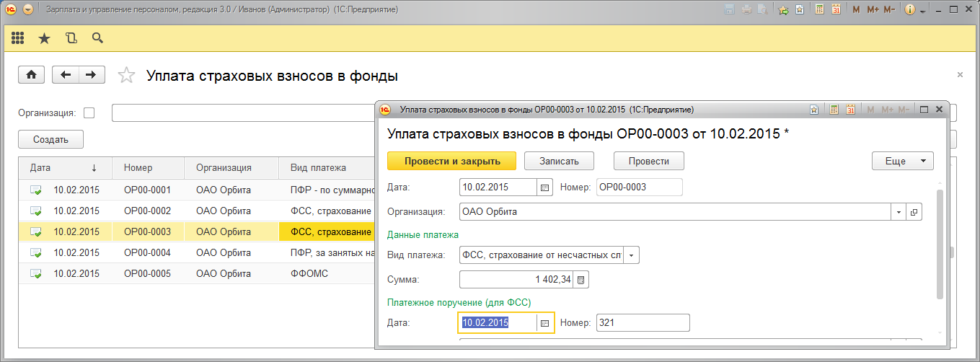The image size is (980, 362).
Task: Select the row with number OP00-0005
Action: [197, 273]
